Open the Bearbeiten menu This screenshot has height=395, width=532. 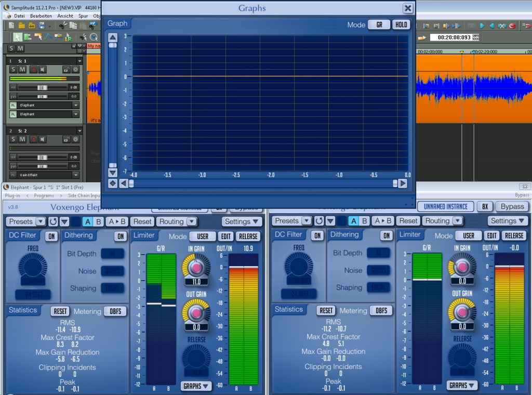41,16
